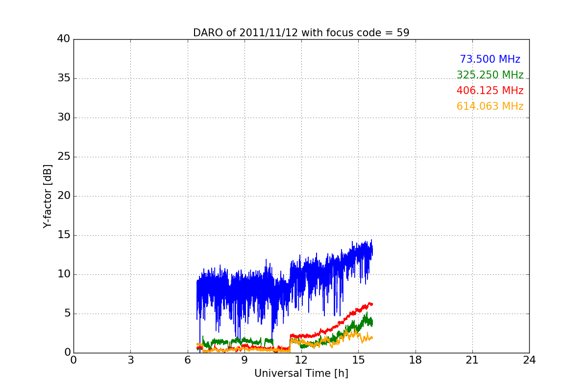Click the x-axis tick label '3'
This screenshot has width=588, height=392.
pyautogui.click(x=130, y=360)
